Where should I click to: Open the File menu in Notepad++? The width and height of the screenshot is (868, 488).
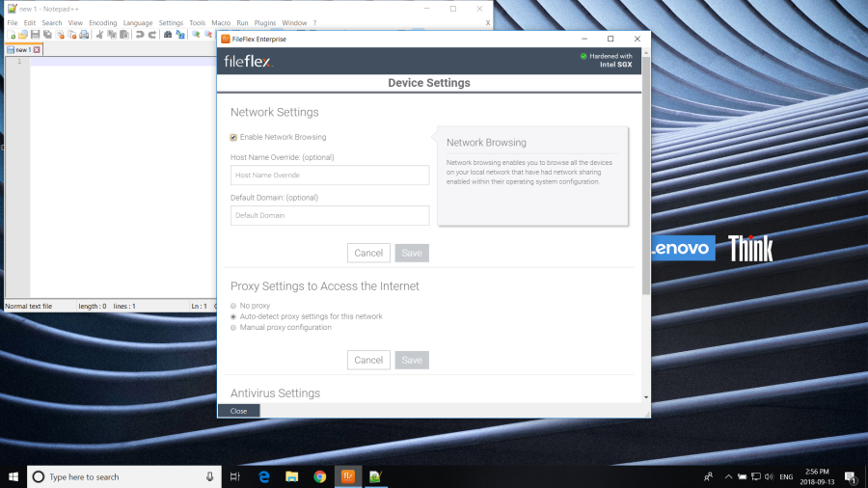(13, 23)
